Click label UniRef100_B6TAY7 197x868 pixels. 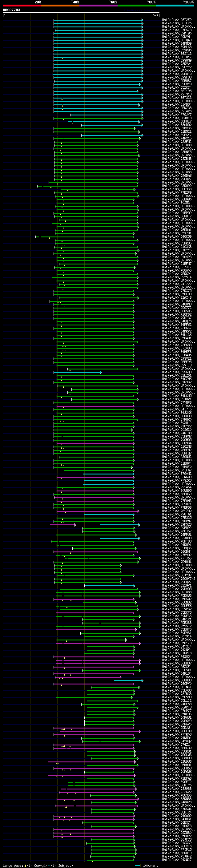click(x=177, y=57)
